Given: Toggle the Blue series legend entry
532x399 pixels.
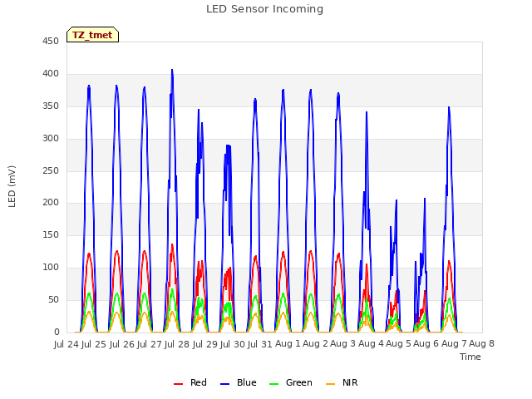Looking at the screenshot, I should (239, 382).
